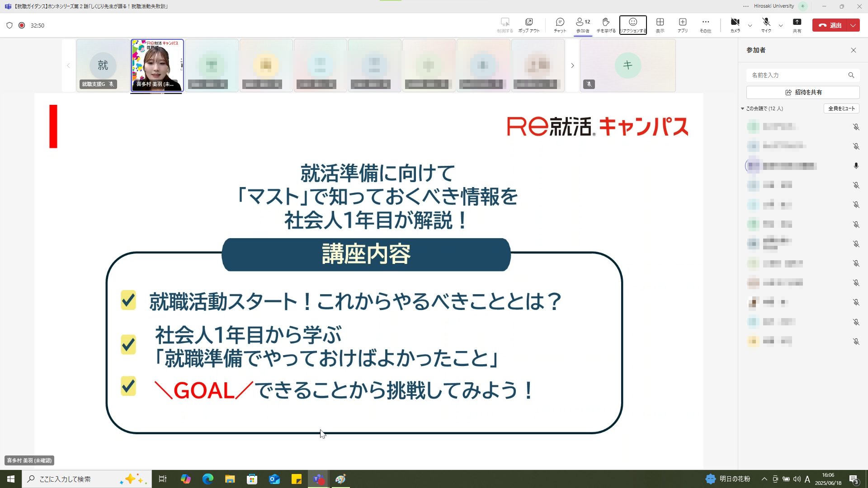The height and width of the screenshot is (488, 868).
Task: Show next participants with right arrow
Action: pos(572,66)
